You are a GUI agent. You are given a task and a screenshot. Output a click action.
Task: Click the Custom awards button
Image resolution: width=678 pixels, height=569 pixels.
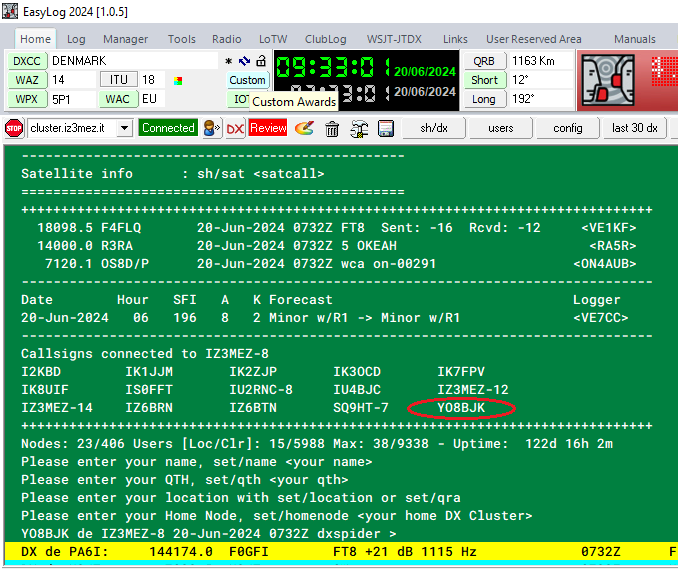click(247, 80)
